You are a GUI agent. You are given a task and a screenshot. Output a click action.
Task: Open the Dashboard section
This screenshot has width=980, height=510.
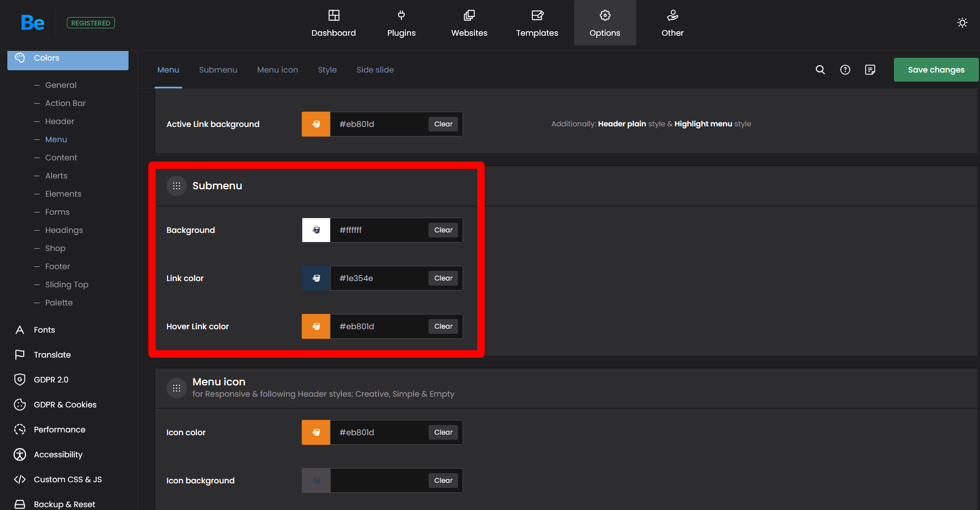click(333, 23)
